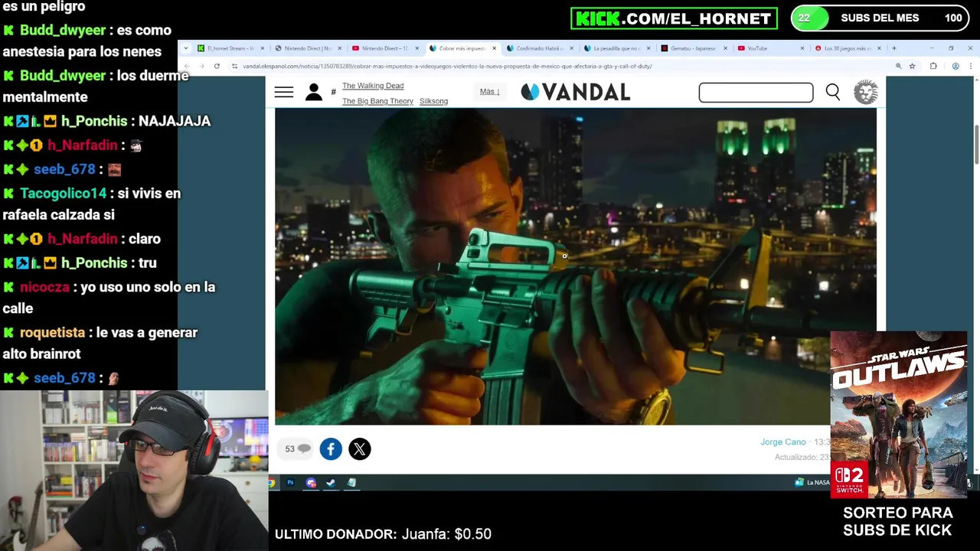
Task: Click the browser address bar URL
Action: point(447,66)
